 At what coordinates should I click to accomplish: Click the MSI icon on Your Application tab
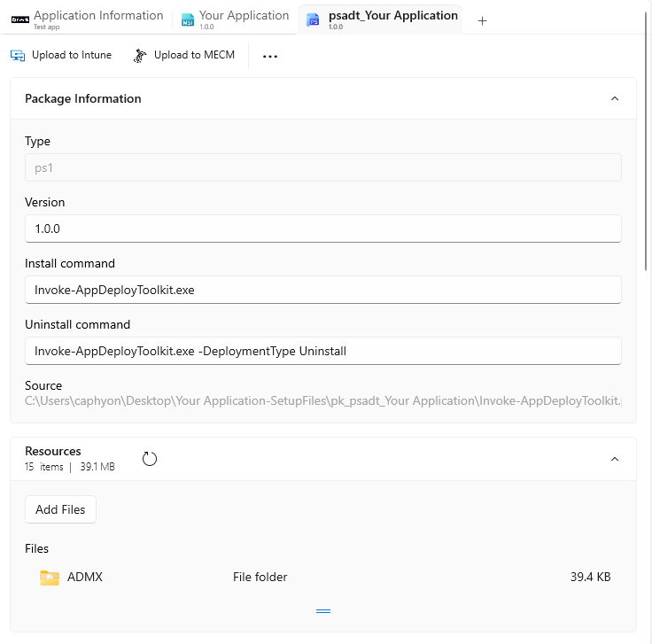[x=187, y=20]
